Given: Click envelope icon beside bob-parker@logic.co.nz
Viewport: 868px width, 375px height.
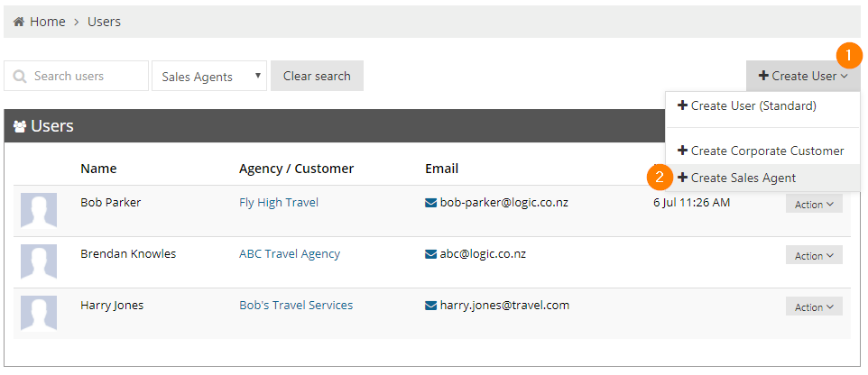Looking at the screenshot, I should [430, 203].
